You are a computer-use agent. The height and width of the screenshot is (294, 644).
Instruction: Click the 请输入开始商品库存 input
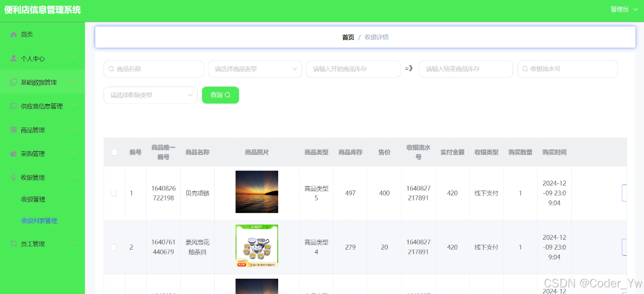[353, 69]
